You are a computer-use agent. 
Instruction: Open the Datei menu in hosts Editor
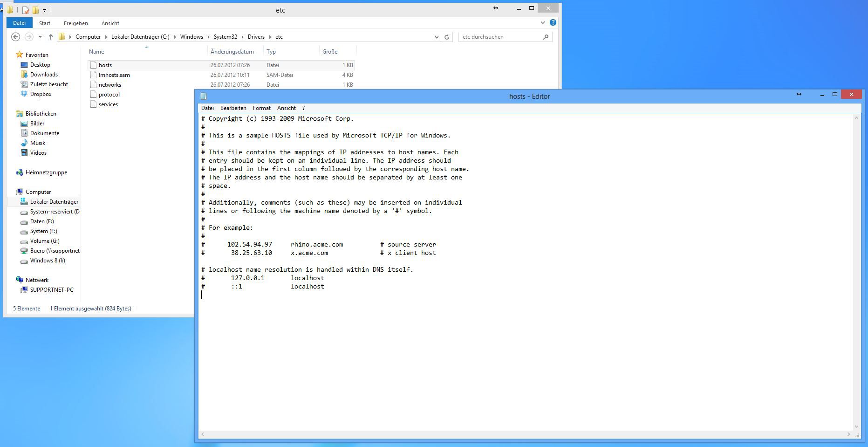pyautogui.click(x=207, y=108)
